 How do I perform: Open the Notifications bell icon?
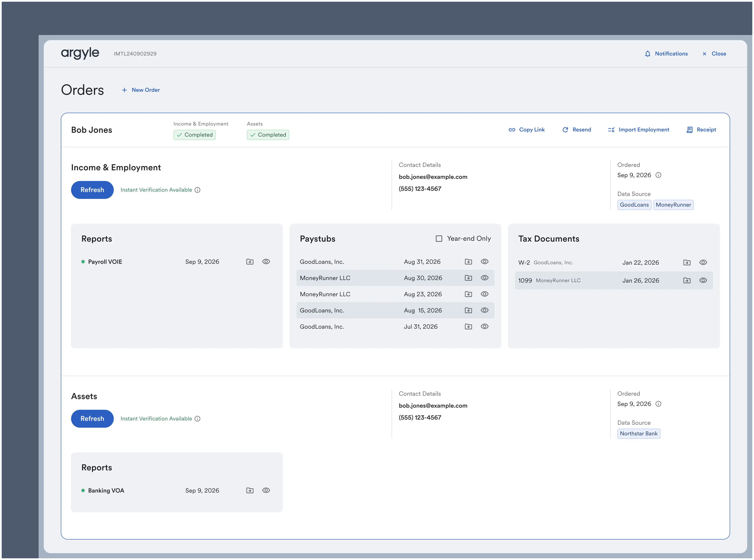click(648, 54)
